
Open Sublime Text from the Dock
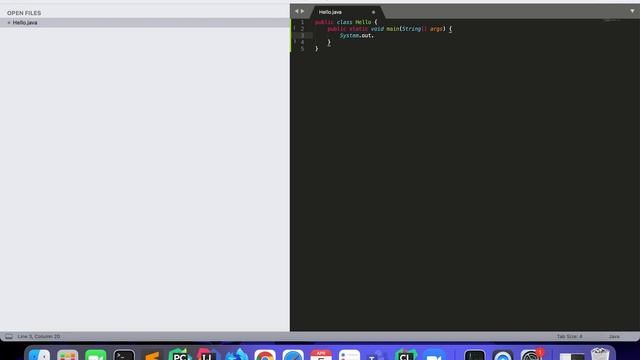pyautogui.click(x=152, y=355)
